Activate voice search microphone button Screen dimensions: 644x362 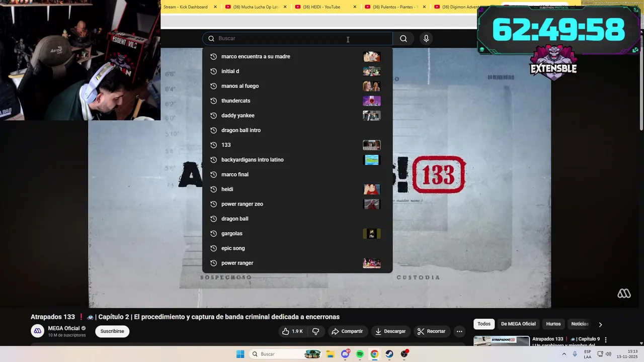point(426,39)
